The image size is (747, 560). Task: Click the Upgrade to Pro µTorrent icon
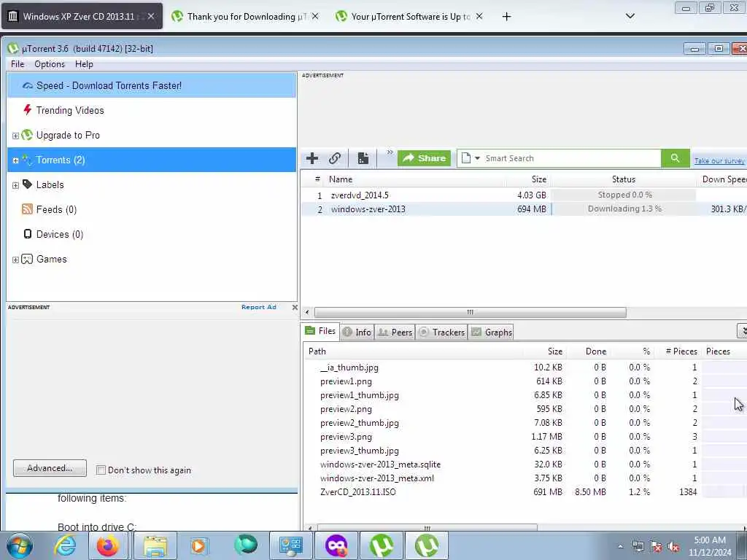coord(27,135)
